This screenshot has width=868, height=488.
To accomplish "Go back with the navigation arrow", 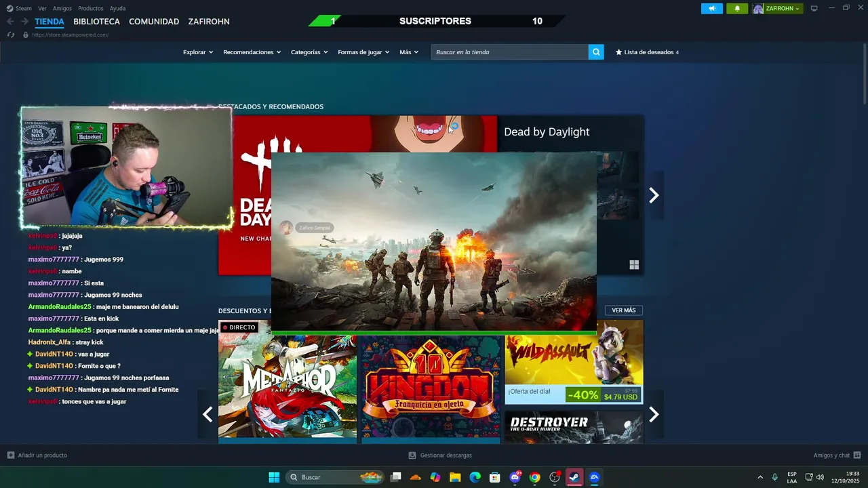I will 10,22.
